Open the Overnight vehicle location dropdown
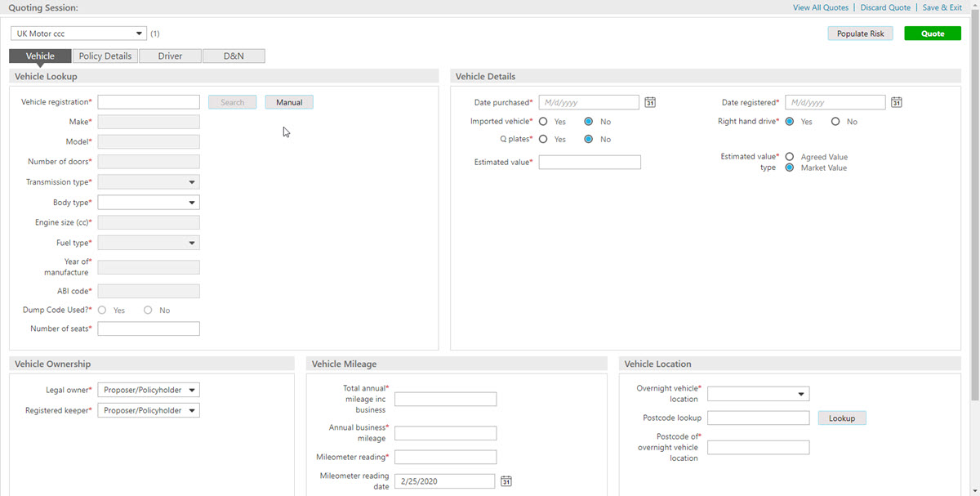This screenshot has height=496, width=980. pyautogui.click(x=758, y=394)
